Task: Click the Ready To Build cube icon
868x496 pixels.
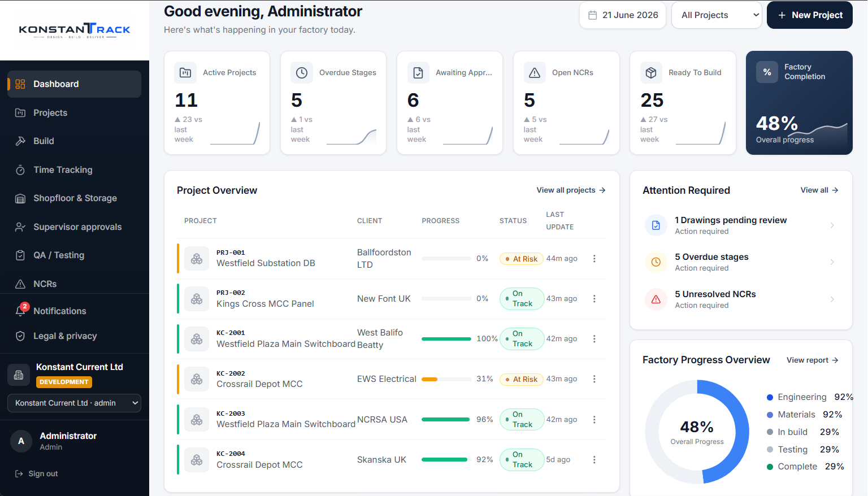Action: [651, 73]
